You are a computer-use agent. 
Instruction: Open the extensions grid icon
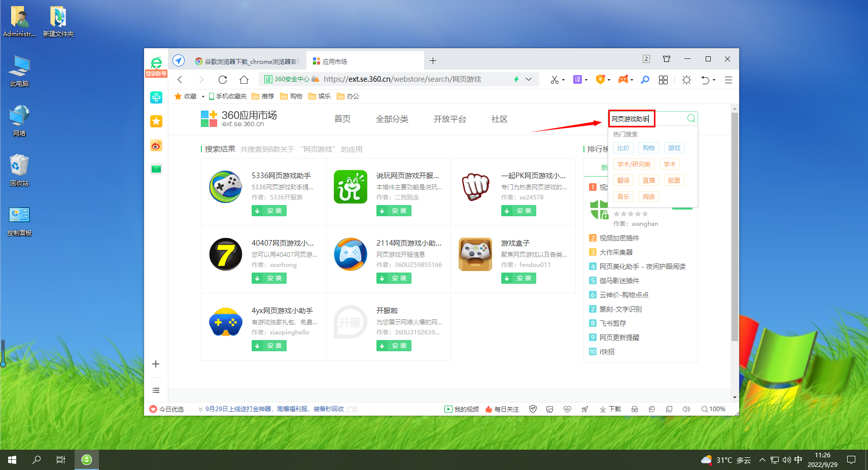point(663,80)
